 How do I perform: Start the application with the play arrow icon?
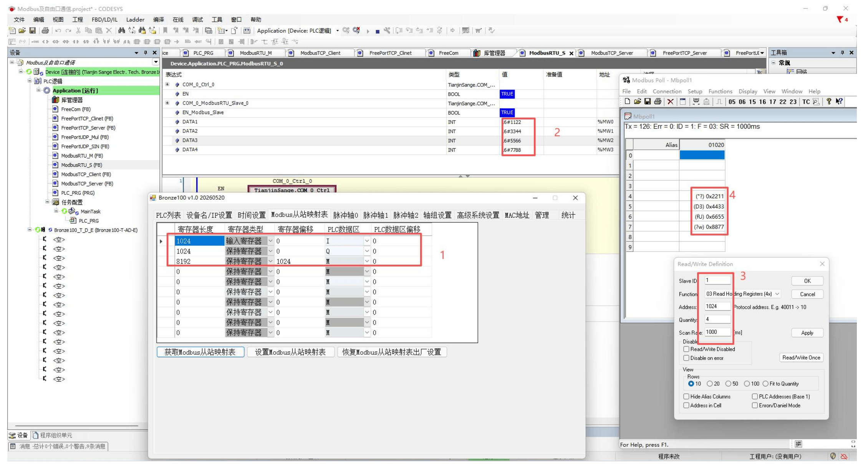click(x=368, y=31)
